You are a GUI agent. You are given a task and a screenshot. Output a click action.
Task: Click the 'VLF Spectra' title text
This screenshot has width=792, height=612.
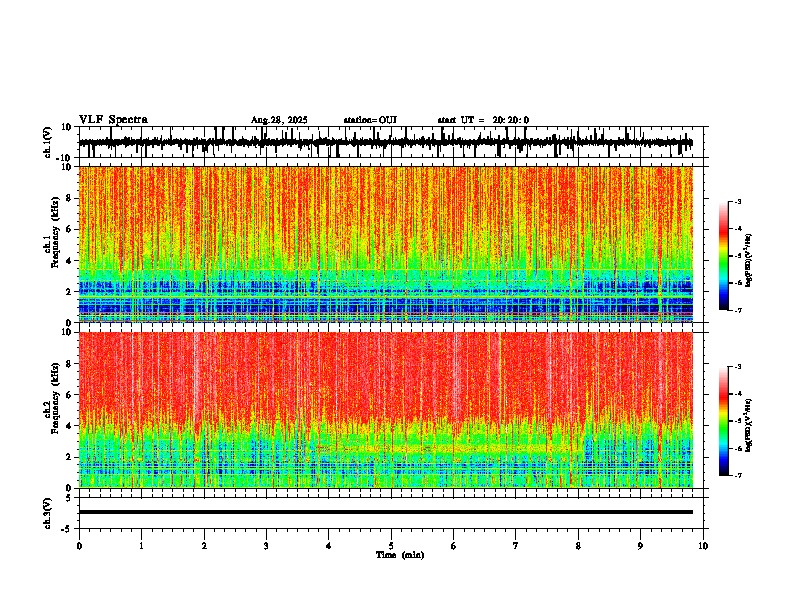tap(113, 120)
